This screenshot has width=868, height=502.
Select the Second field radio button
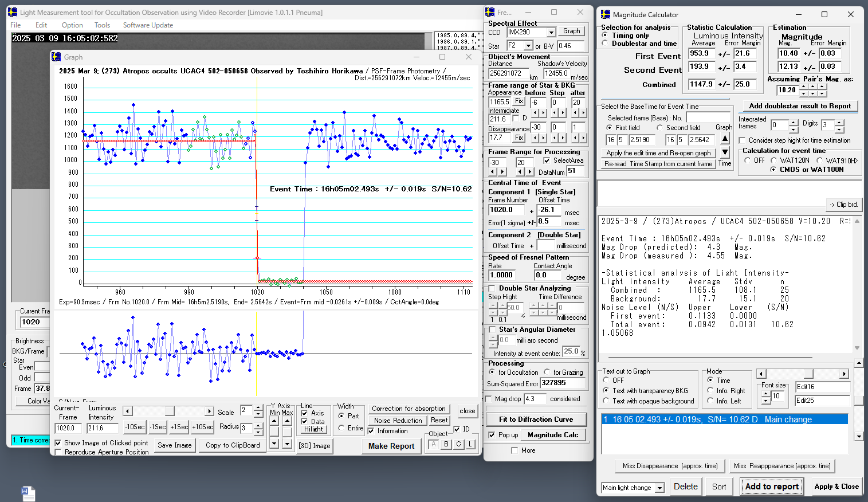click(660, 128)
